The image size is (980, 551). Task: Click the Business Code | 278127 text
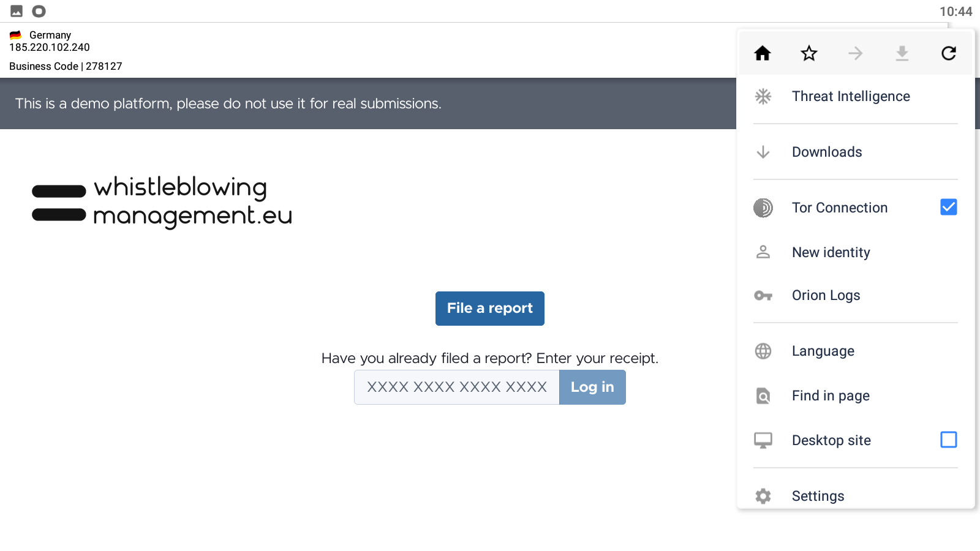pyautogui.click(x=66, y=66)
